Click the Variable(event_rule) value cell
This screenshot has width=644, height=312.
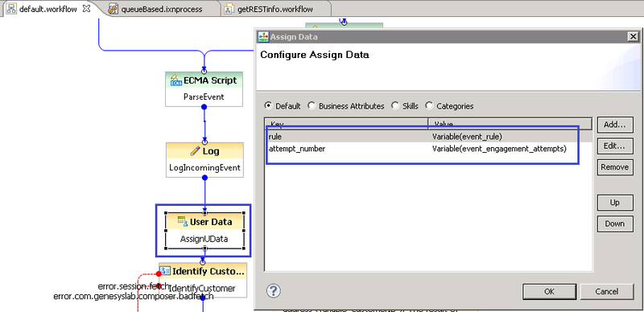click(467, 137)
